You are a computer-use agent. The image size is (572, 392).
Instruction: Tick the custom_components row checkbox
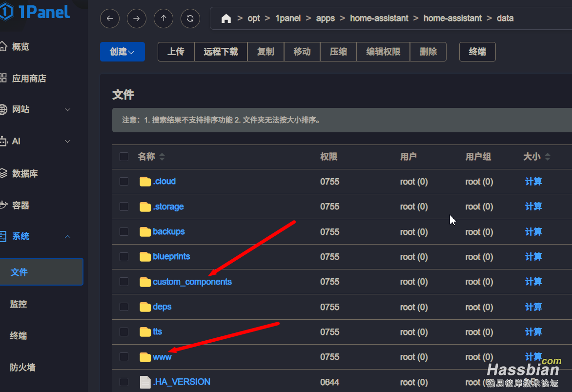(x=124, y=282)
